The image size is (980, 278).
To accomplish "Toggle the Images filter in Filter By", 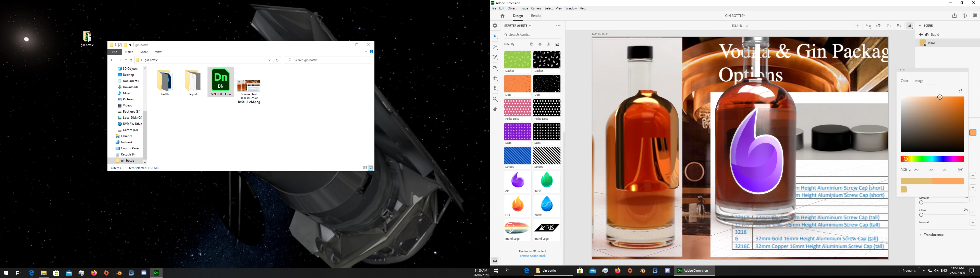I will coord(557,44).
